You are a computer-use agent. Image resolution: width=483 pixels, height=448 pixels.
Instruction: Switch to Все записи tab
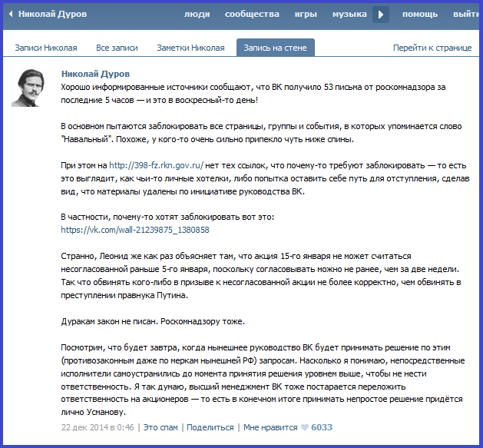click(x=117, y=48)
